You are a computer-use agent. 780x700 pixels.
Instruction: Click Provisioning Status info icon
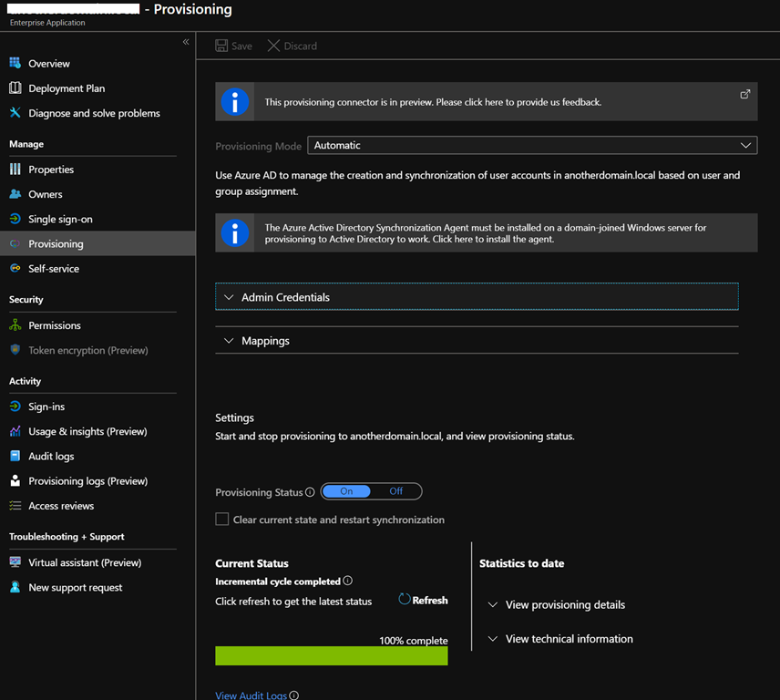[x=310, y=492]
